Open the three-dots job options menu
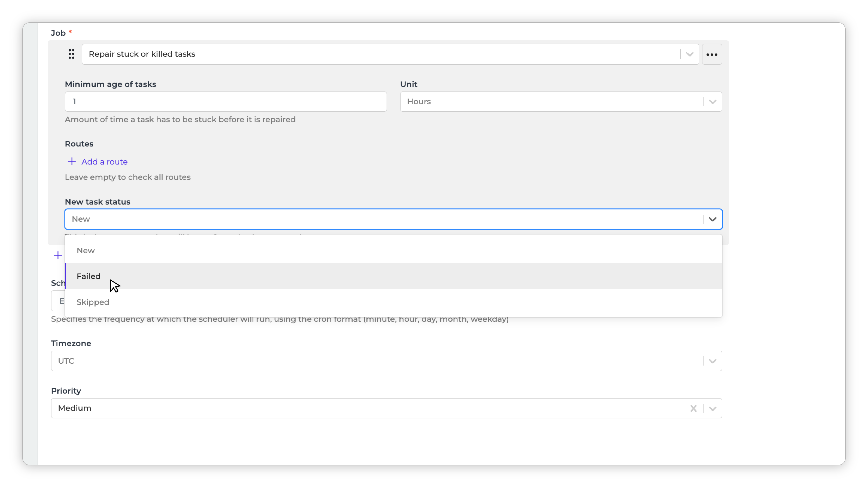Image resolution: width=868 pixels, height=488 pixels. [712, 54]
